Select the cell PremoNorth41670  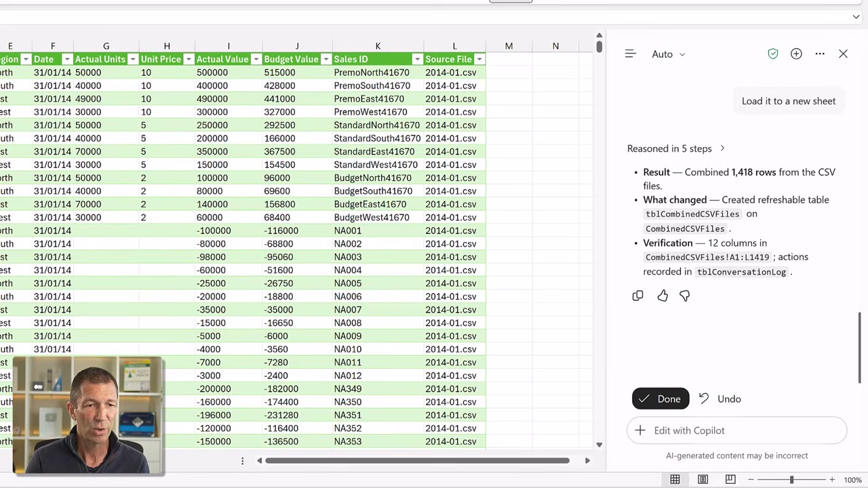click(378, 73)
